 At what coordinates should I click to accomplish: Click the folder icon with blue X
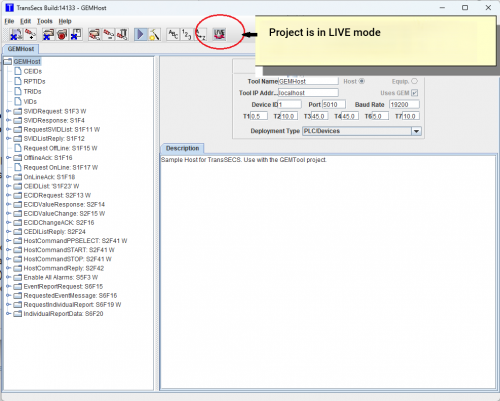(x=48, y=34)
